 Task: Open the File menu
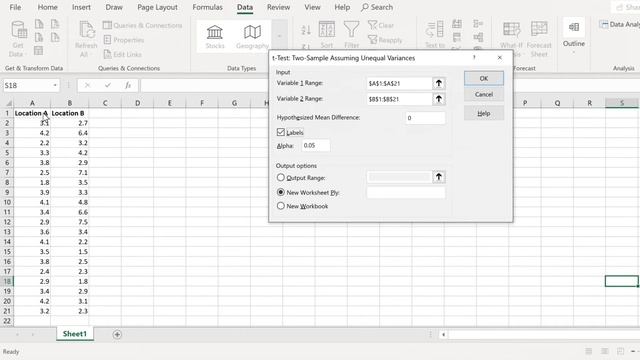(15, 7)
